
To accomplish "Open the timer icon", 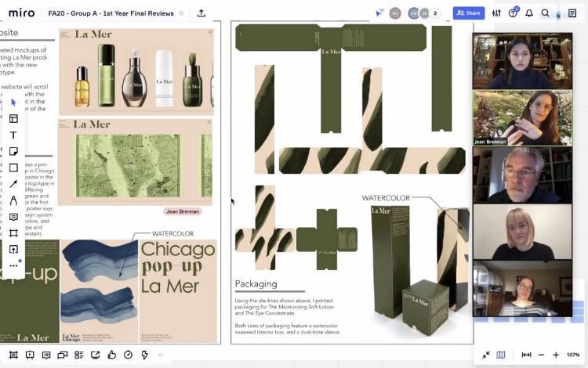I will pos(129,355).
